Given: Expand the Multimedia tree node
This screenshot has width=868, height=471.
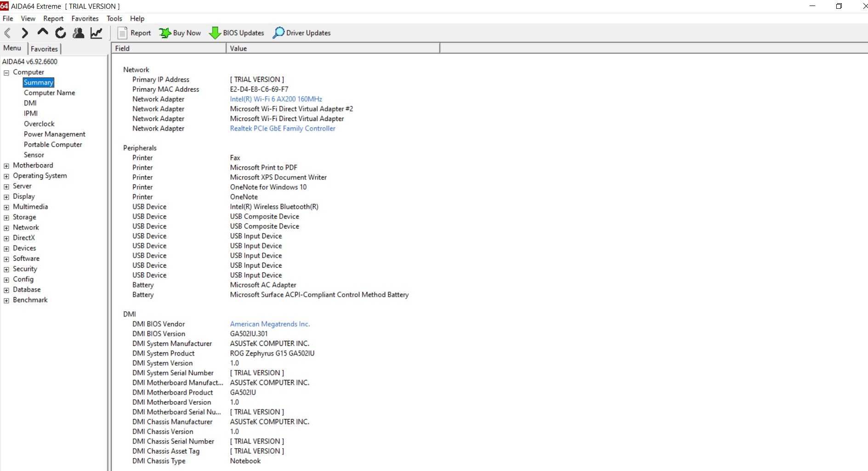Looking at the screenshot, I should click(x=6, y=207).
